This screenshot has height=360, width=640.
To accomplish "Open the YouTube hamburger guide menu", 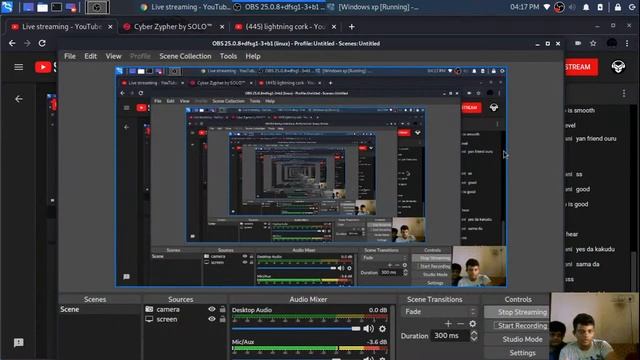I will point(18,67).
